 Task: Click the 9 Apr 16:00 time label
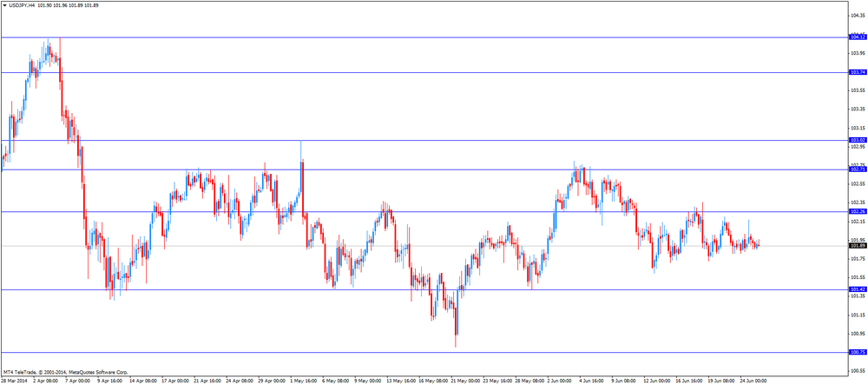[x=110, y=382]
